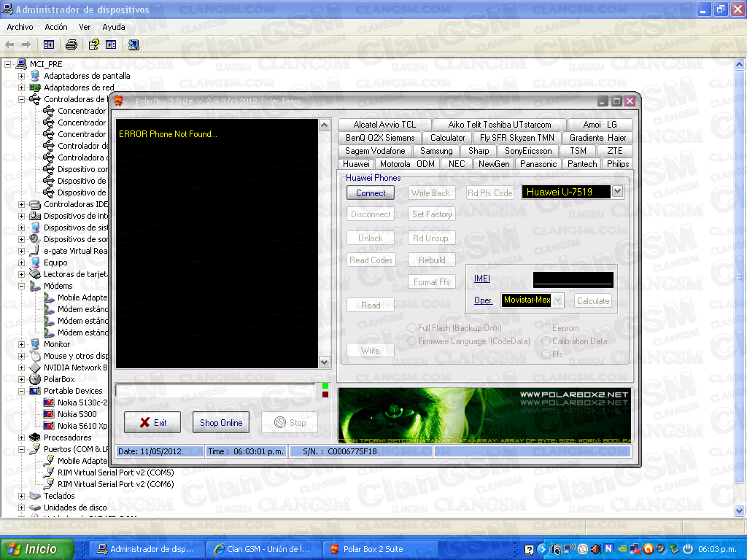Screen dimensions: 747x560
Task: Select RIM Virtual Serial Port v2 (COM6)
Action: (116, 484)
